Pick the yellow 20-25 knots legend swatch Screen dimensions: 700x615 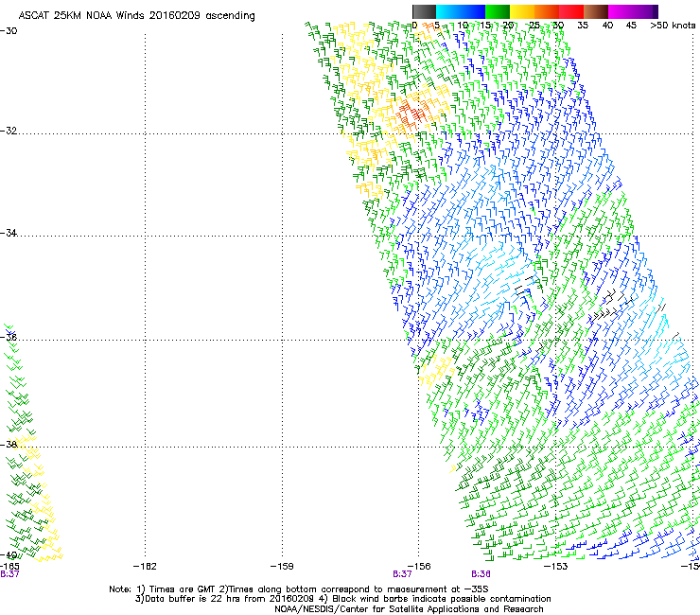(x=522, y=11)
